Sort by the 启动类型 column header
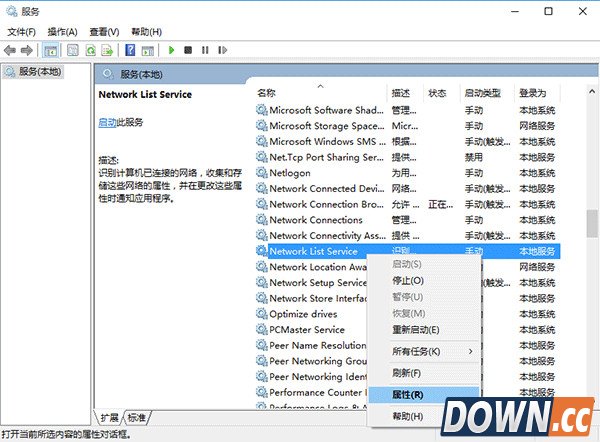Viewport: 600px width, 442px height. 487,93
